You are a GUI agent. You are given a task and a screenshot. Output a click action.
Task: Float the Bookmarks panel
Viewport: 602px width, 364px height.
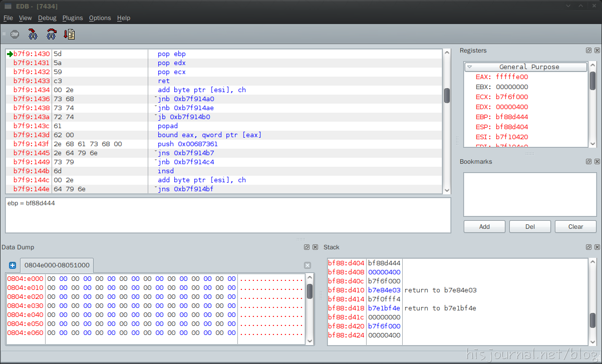[x=589, y=162]
